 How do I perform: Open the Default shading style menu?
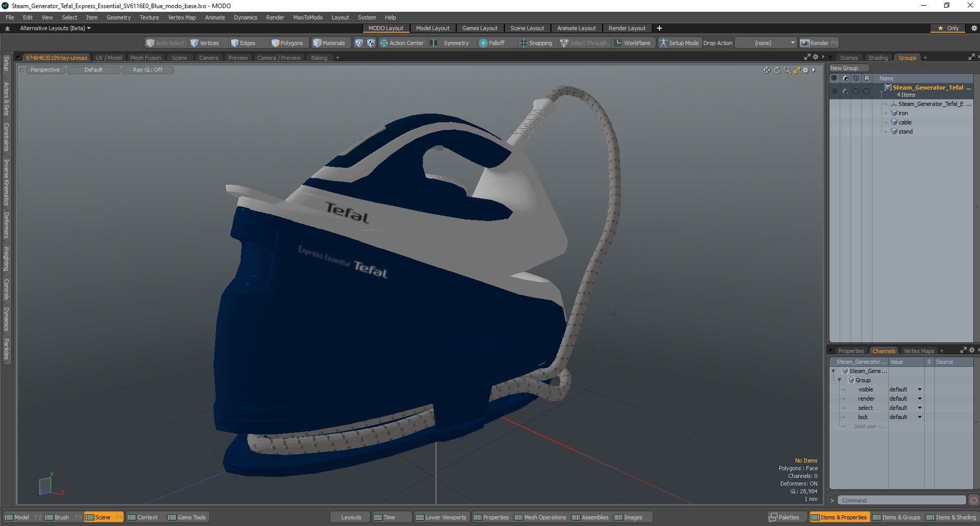pos(94,70)
